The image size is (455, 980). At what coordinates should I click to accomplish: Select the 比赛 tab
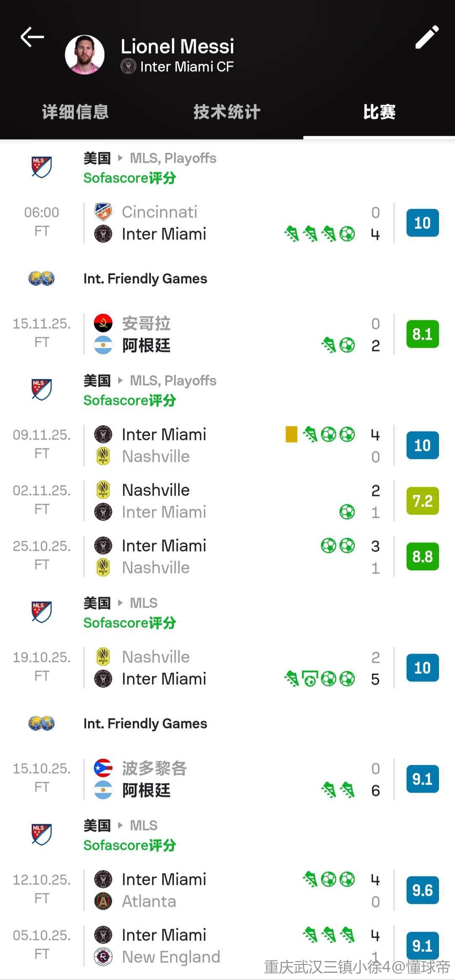click(379, 112)
